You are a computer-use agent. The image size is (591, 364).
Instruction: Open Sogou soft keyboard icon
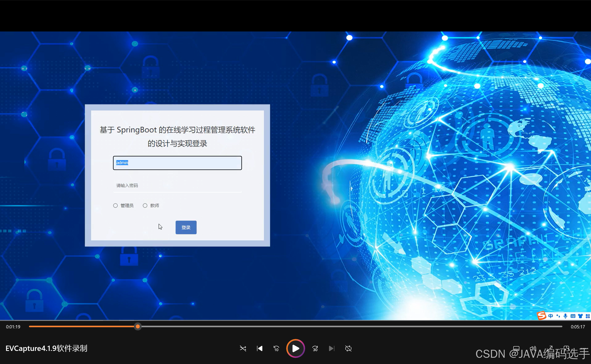click(x=573, y=316)
